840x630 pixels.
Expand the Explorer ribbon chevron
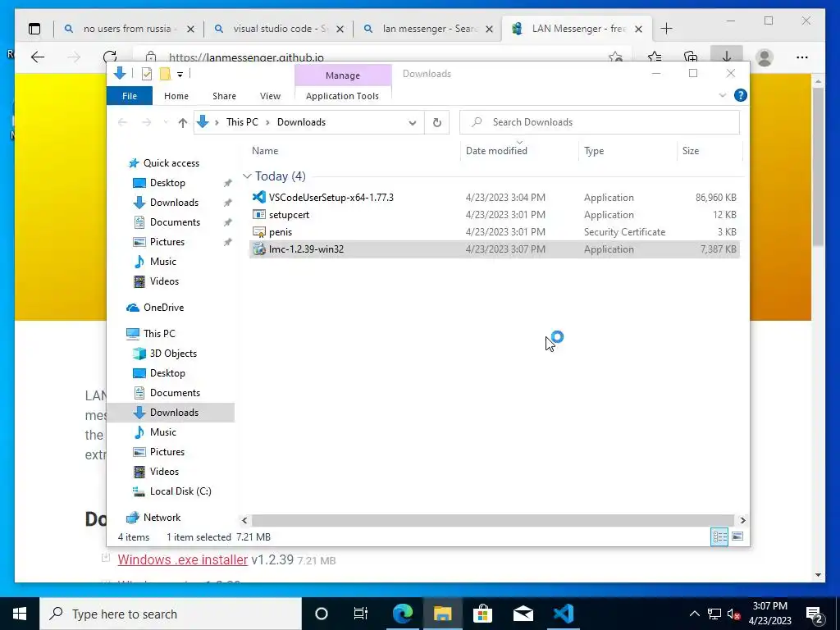pos(722,95)
